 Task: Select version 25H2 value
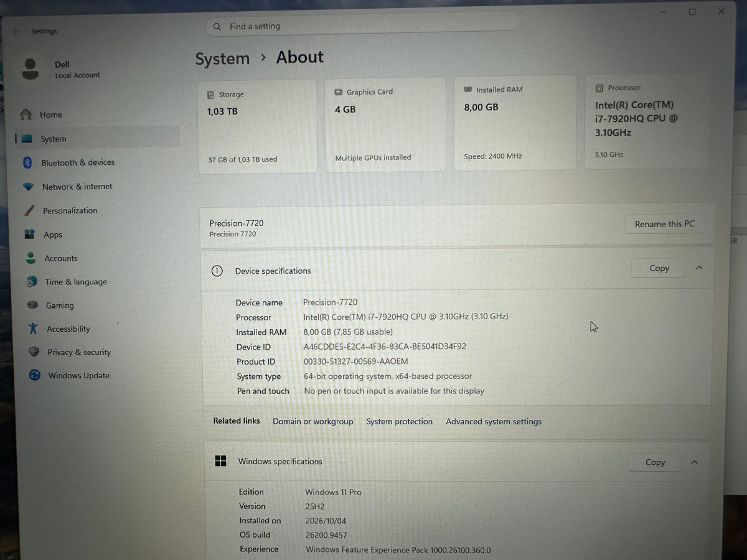pos(315,506)
